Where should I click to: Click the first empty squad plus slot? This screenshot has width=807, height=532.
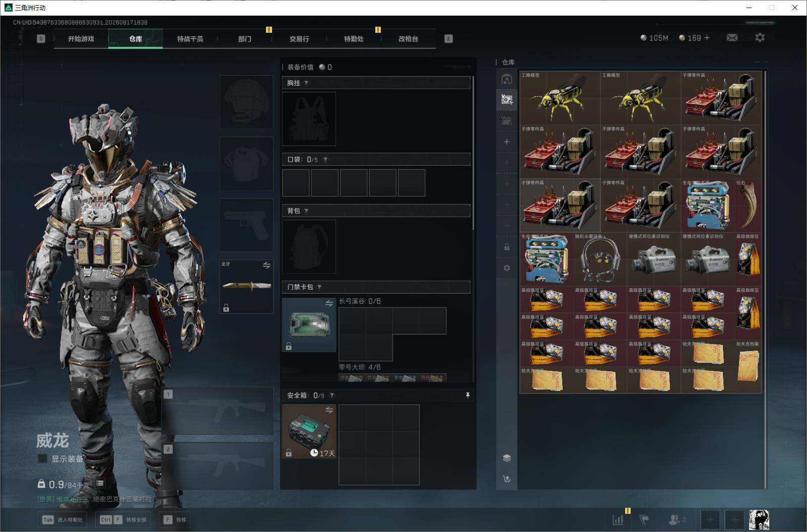[710, 520]
